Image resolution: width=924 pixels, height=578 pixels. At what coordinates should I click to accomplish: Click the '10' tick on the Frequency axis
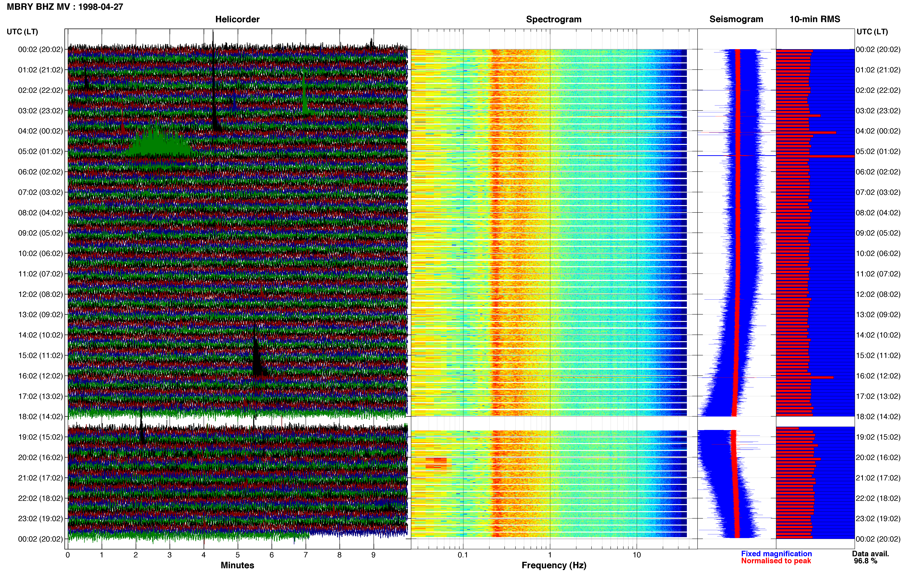pyautogui.click(x=637, y=555)
